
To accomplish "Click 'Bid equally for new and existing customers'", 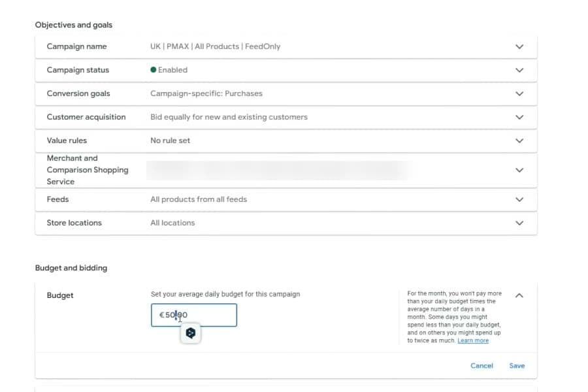I will pos(229,117).
